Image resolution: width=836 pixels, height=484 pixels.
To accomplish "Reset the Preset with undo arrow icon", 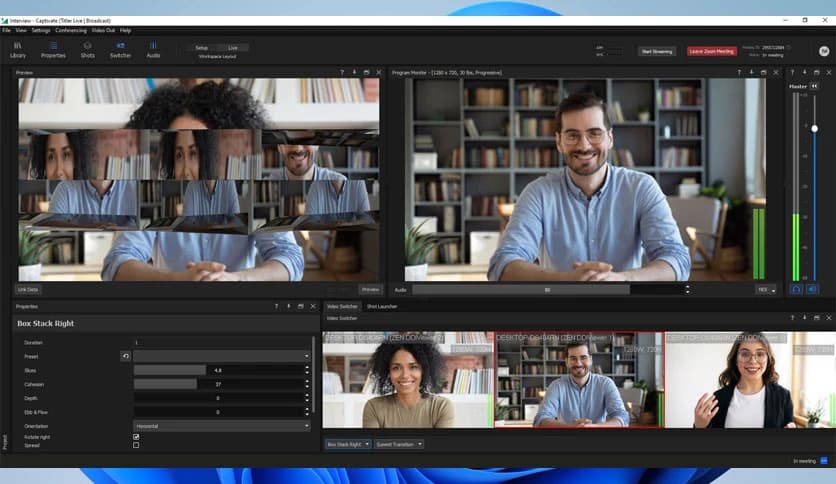I will [x=125, y=356].
